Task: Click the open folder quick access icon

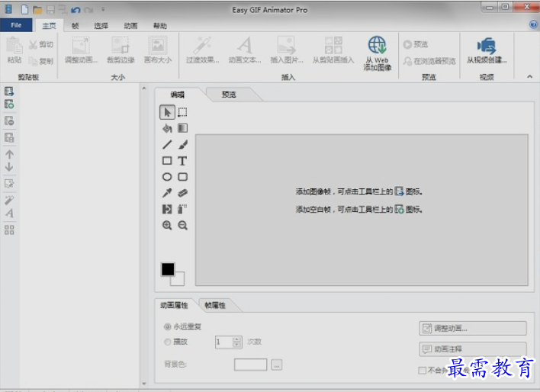Action: [37, 10]
